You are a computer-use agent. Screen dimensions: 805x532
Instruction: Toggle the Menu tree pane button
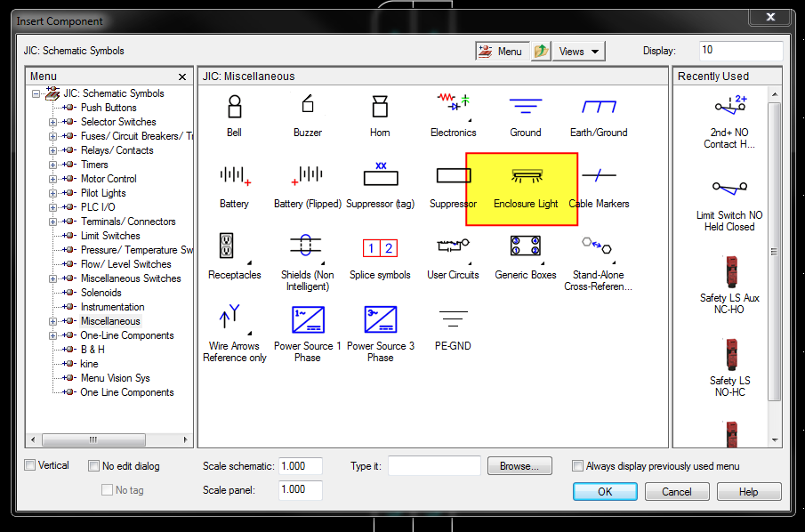[502, 51]
